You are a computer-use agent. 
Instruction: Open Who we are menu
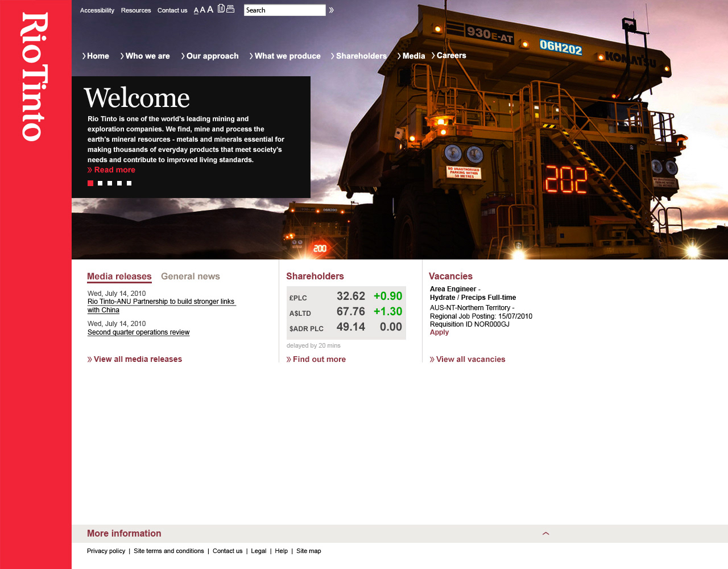click(145, 56)
